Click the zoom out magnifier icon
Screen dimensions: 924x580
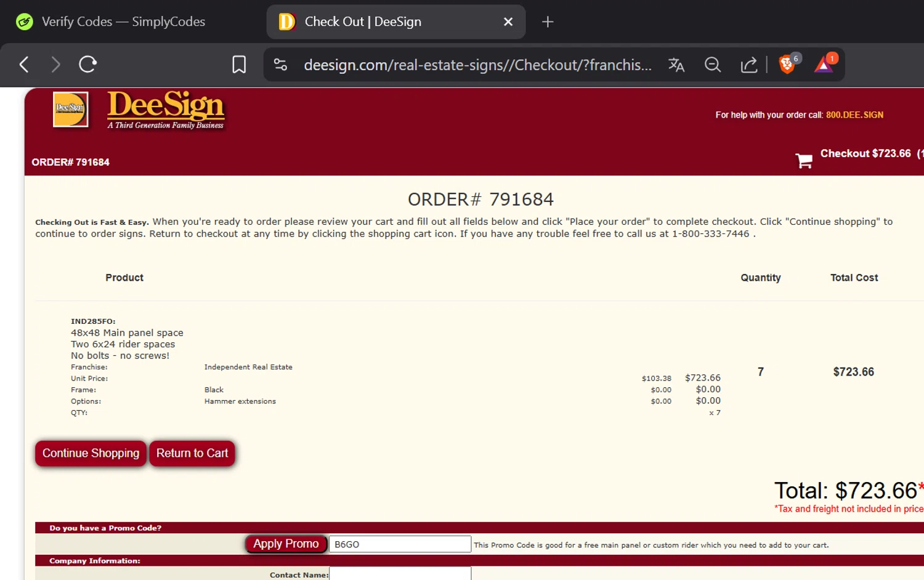coord(713,65)
